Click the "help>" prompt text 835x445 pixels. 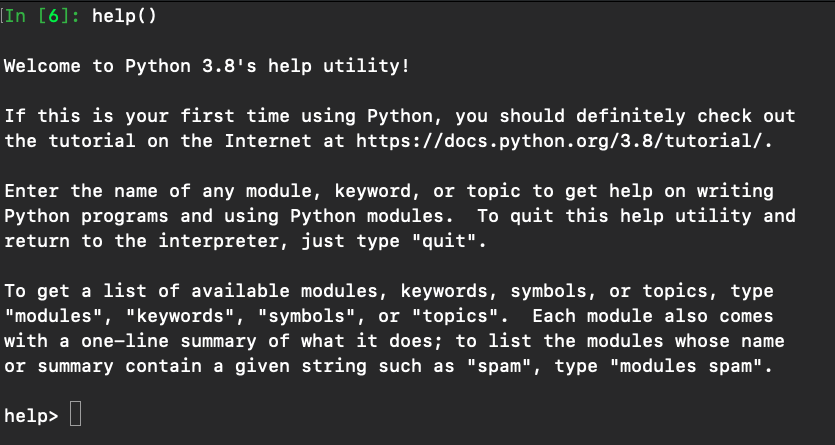click(x=31, y=414)
